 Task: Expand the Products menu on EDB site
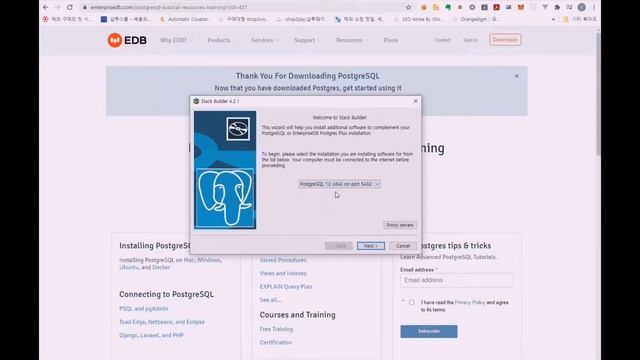click(x=220, y=40)
